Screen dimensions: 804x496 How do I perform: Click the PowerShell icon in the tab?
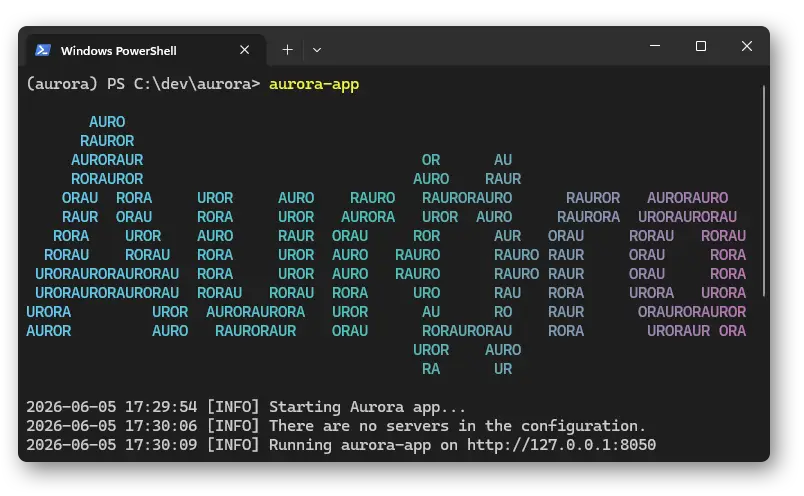[43, 50]
